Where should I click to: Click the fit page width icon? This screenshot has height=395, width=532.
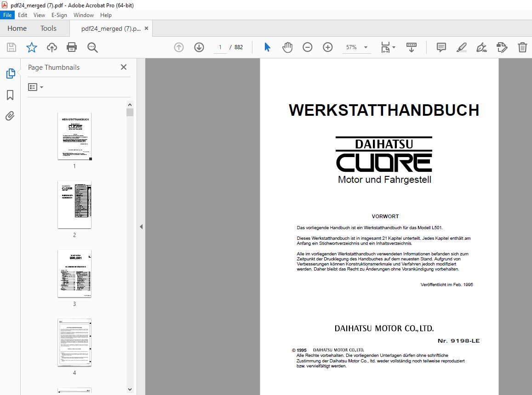tap(385, 47)
